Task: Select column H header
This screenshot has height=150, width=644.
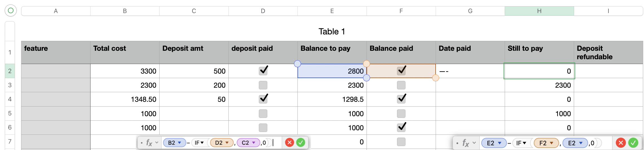Action: [539, 11]
